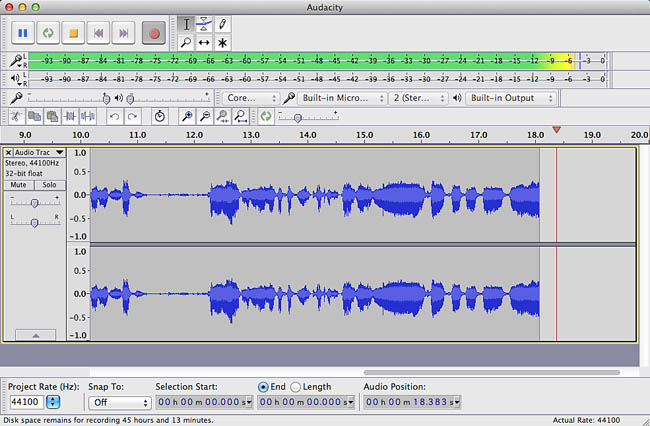This screenshot has width=650, height=426.
Task: Adjust the recording volume slider
Action: pyautogui.click(x=106, y=99)
